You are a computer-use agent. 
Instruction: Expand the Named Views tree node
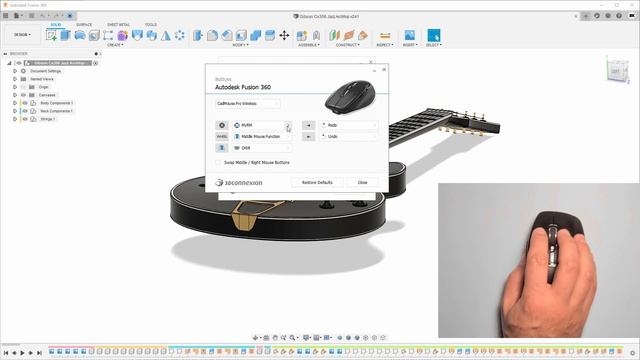point(15,79)
